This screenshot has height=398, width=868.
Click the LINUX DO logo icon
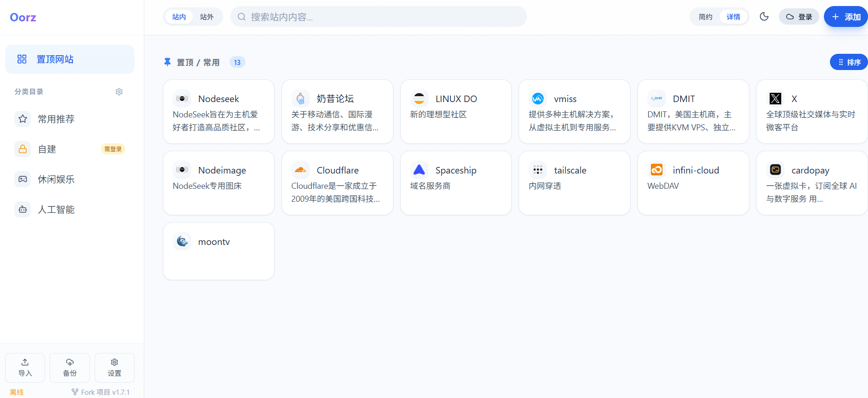pos(419,98)
